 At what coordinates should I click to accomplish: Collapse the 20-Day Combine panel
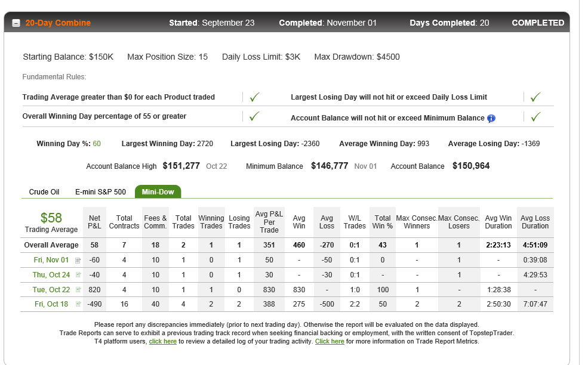pos(16,23)
